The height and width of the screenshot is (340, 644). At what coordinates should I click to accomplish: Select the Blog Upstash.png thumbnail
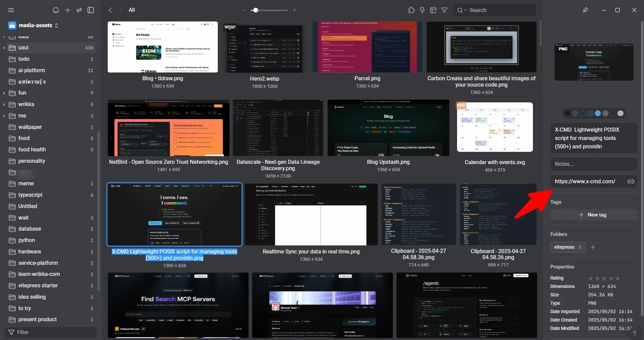[388, 128]
